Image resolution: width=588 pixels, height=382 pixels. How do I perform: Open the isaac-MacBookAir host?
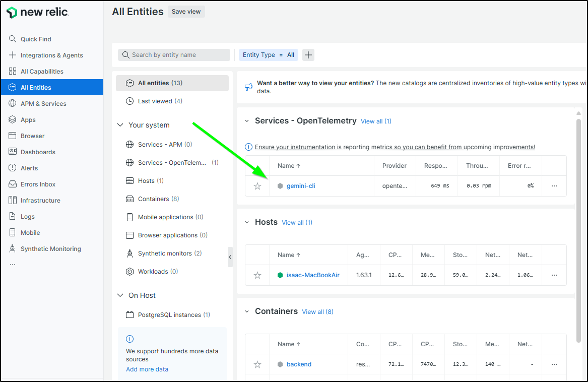point(313,275)
